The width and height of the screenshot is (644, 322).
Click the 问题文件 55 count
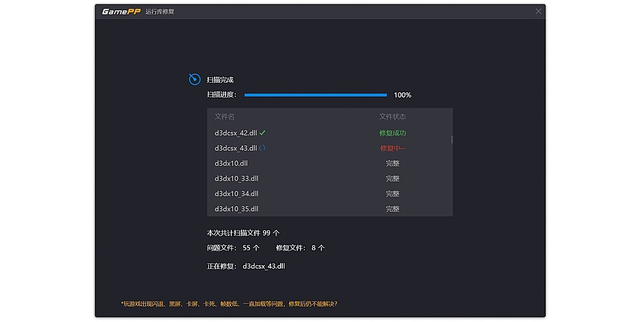[230, 248]
